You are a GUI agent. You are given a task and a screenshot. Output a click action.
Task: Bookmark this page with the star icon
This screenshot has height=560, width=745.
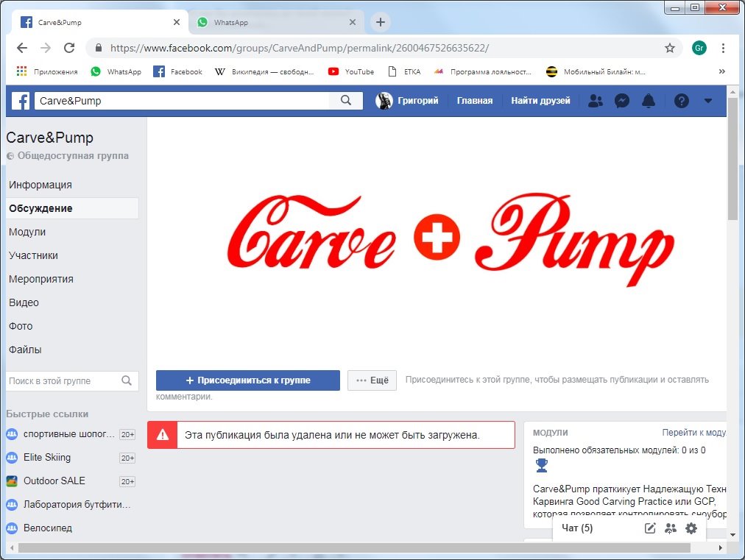[x=669, y=48]
